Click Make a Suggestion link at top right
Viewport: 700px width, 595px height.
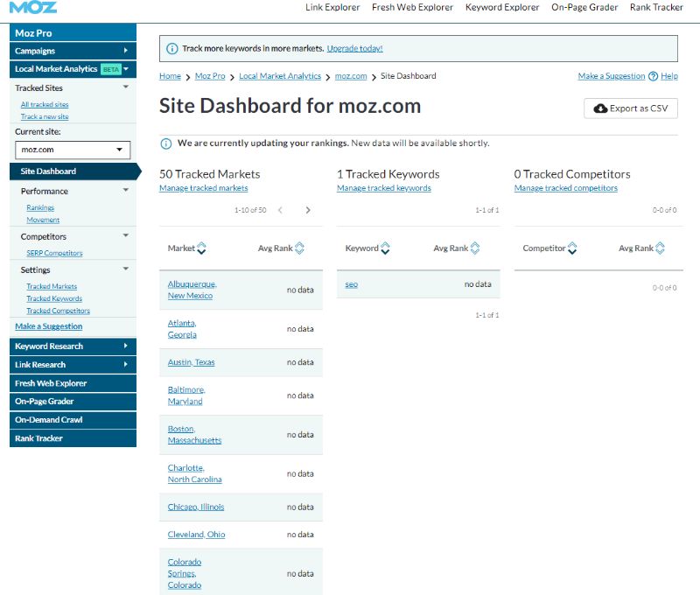611,76
